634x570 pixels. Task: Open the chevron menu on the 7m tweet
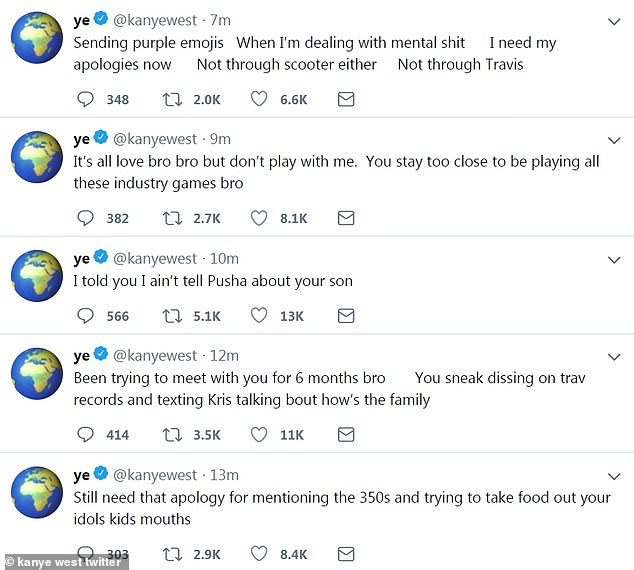pyautogui.click(x=614, y=21)
